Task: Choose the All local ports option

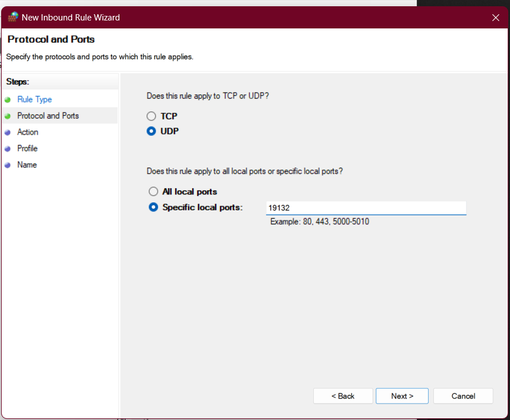Action: coord(153,192)
